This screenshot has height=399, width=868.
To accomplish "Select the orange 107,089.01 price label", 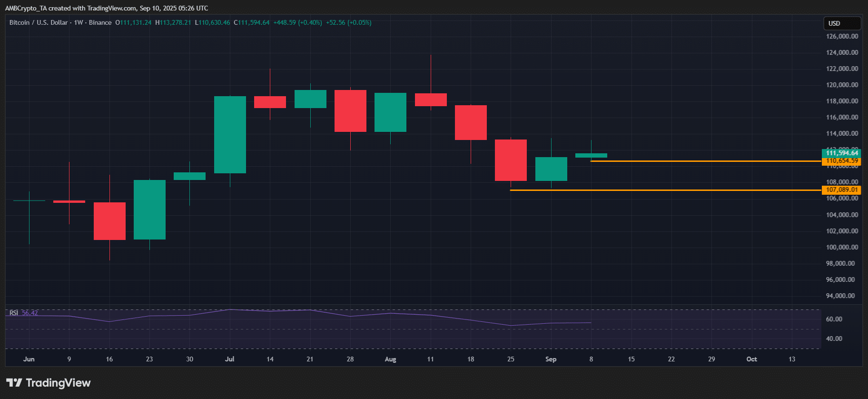I will (841, 190).
